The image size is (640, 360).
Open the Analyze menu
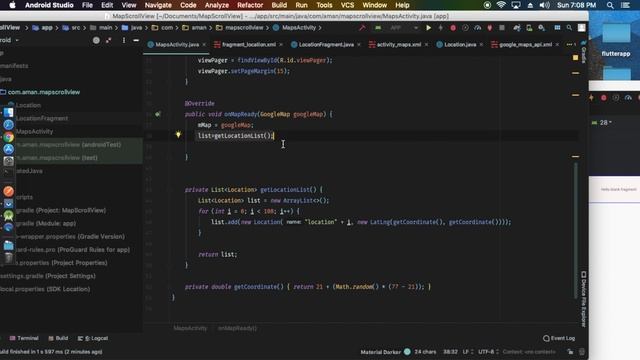coord(217,5)
